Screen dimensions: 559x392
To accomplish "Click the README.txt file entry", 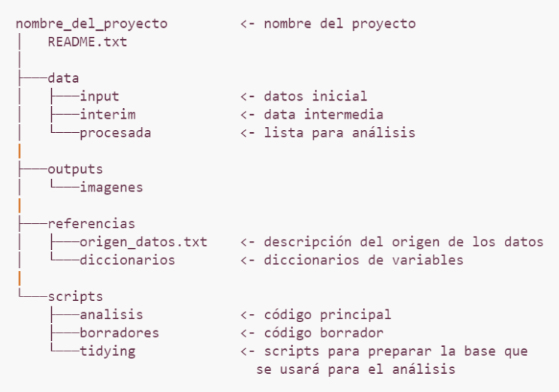I will 87,42.
